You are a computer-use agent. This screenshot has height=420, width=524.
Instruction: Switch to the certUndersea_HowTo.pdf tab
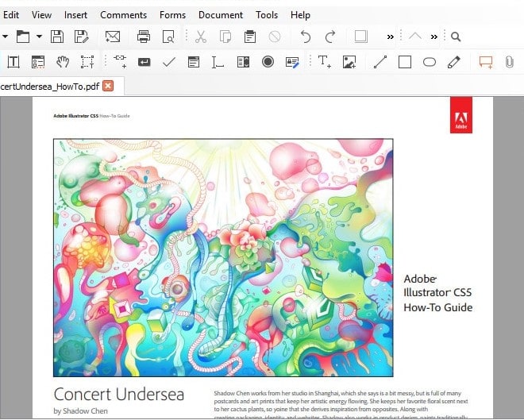point(50,87)
